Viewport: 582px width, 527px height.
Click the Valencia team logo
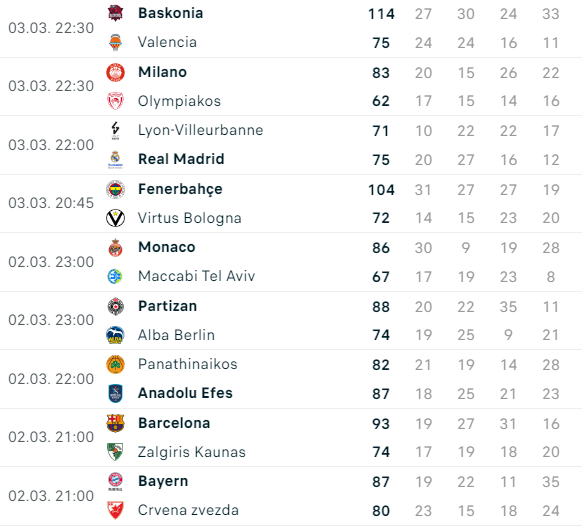point(115,42)
